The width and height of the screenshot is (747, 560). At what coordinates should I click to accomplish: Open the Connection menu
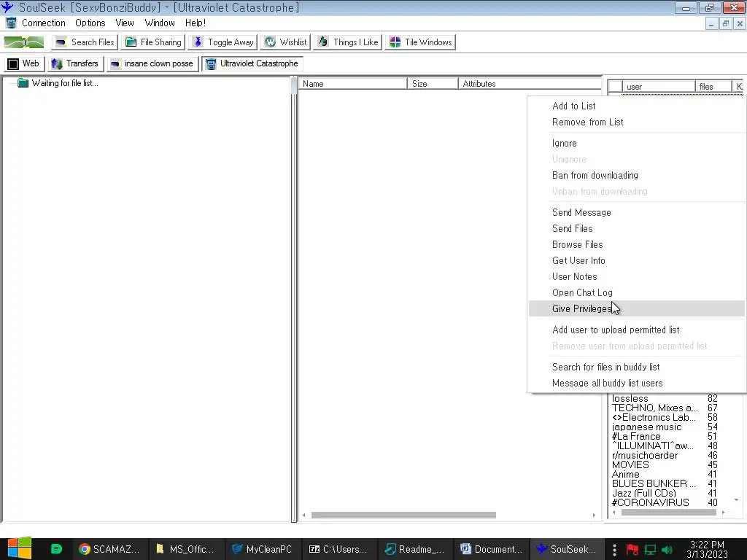point(43,23)
